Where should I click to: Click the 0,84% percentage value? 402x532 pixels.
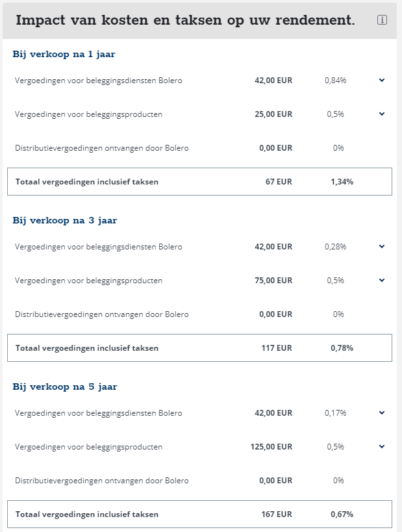click(336, 81)
